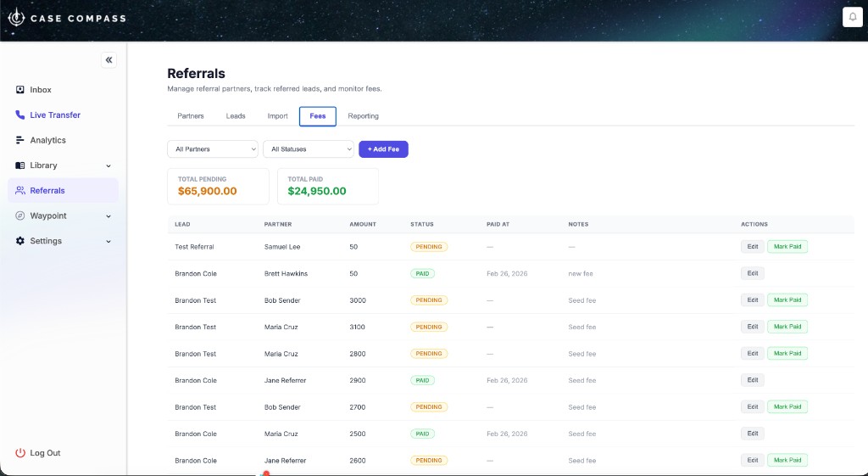Click the + Add Fee button
This screenshot has width=868, height=476.
[x=384, y=149]
